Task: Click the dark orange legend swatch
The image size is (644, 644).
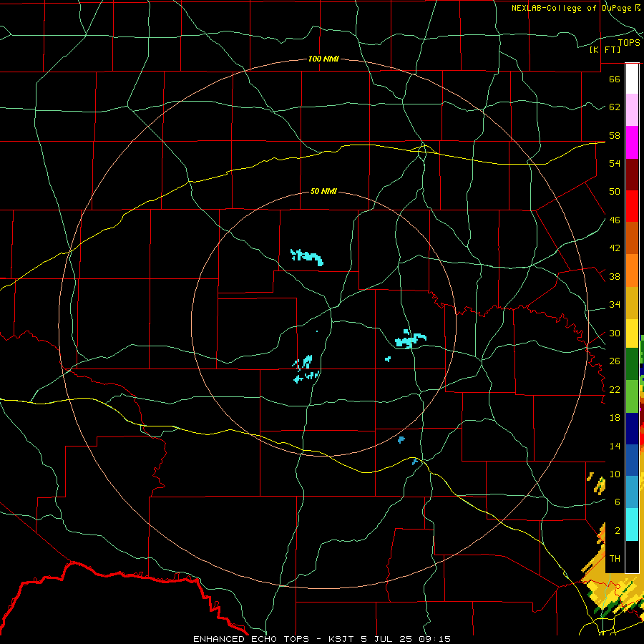Action: [632, 238]
